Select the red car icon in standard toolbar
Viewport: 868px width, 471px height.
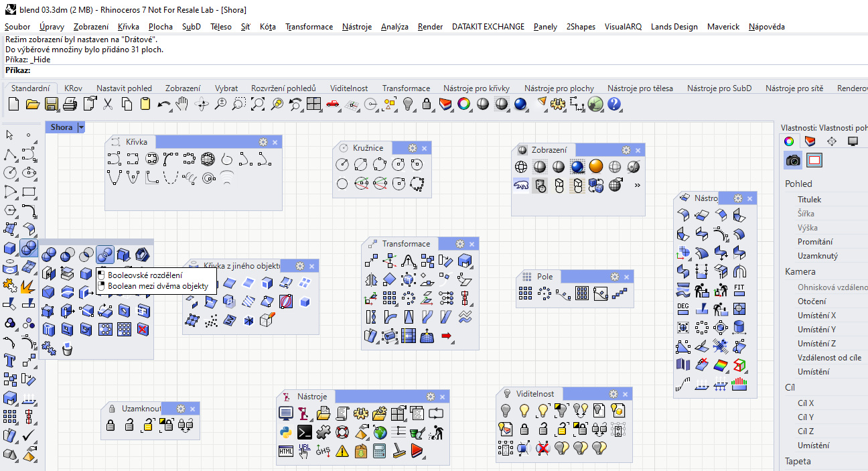[333, 104]
